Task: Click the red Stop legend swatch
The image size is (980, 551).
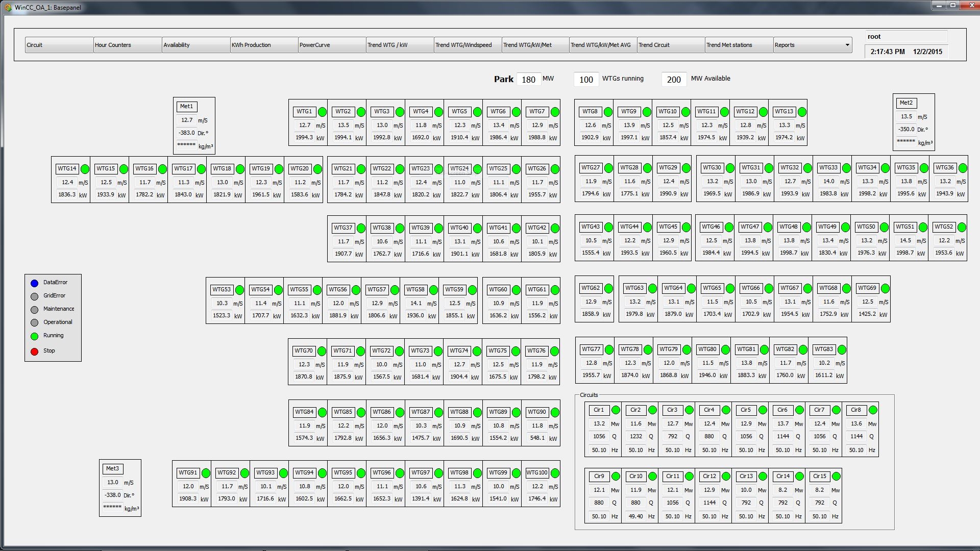Action: [x=34, y=352]
